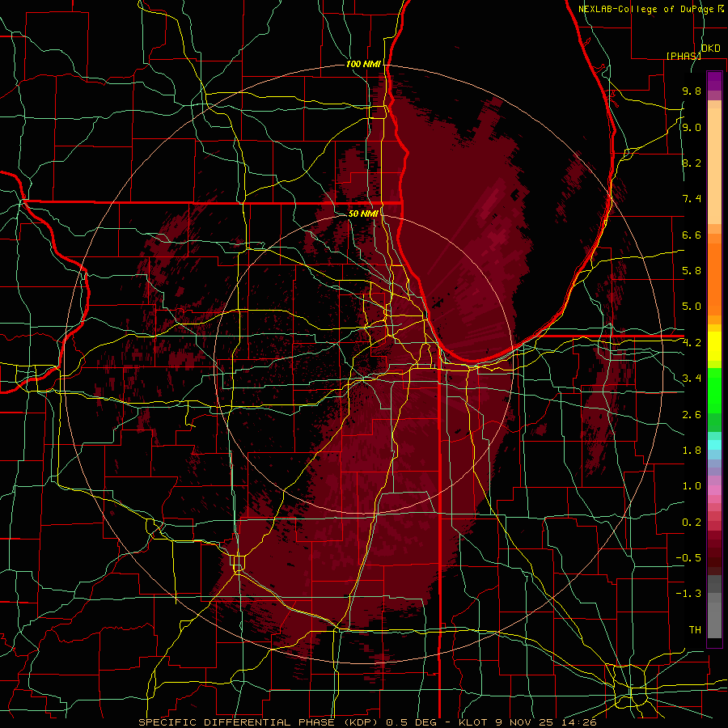Click the 4.2 scale value

(692, 343)
